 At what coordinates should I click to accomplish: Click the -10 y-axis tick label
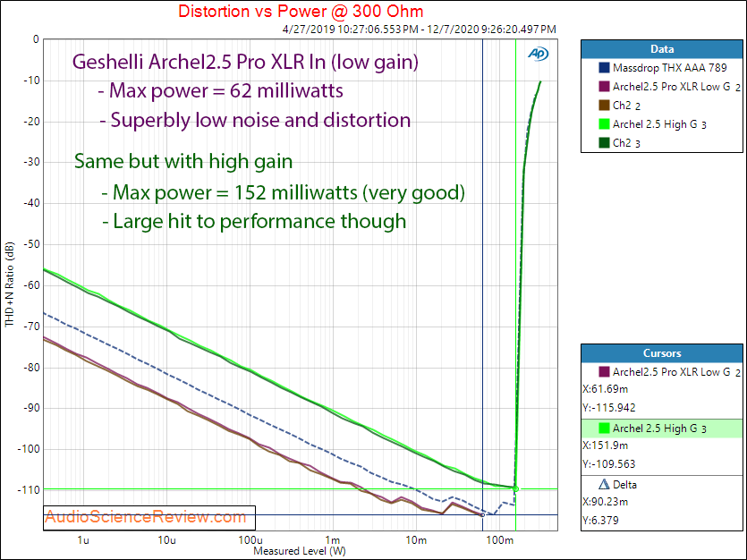(31, 81)
